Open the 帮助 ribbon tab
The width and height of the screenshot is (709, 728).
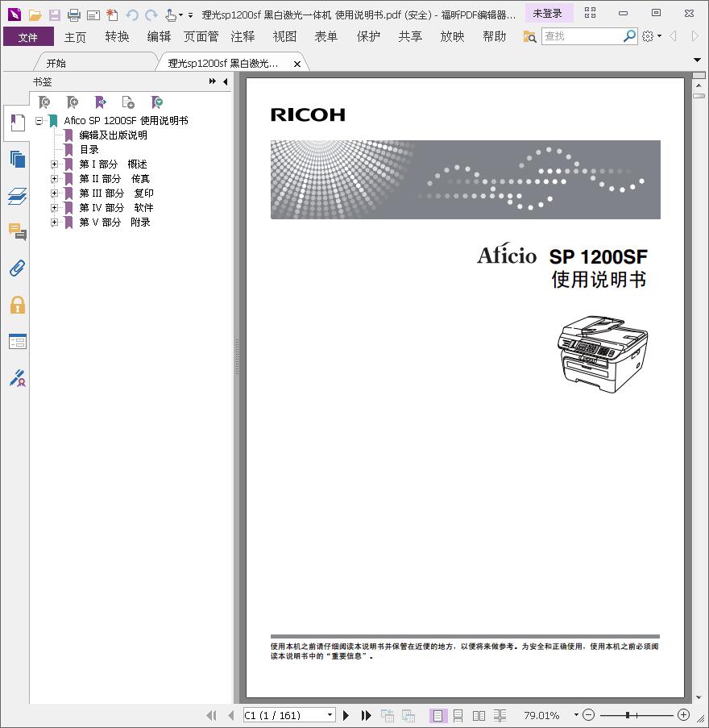[494, 36]
